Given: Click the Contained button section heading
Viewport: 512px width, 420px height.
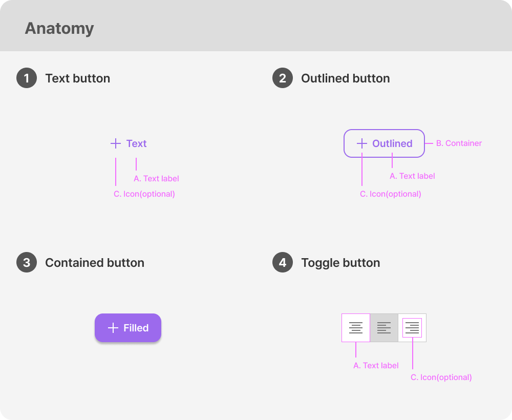Looking at the screenshot, I should (x=95, y=262).
